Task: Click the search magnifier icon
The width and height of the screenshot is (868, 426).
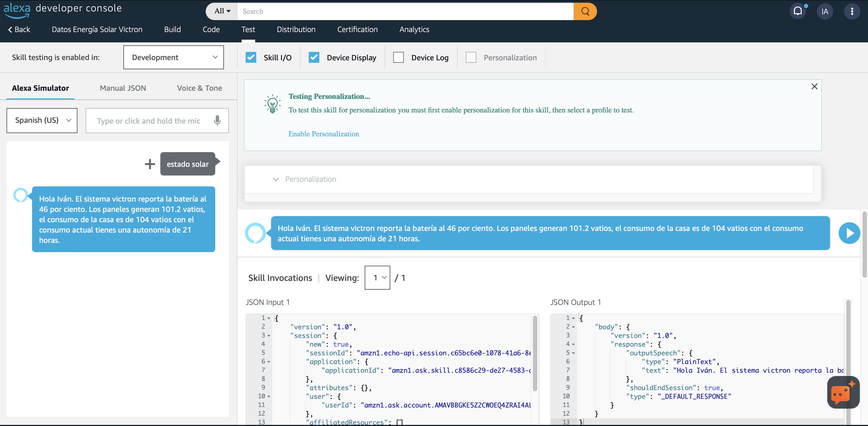Action: 585,11
